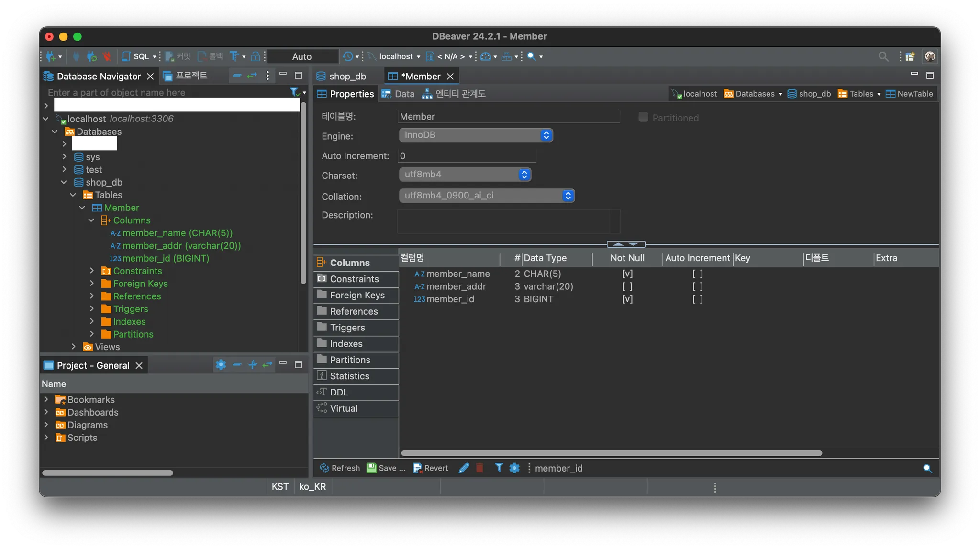Click the Save button
Screen dimensions: 980x549
coord(386,468)
